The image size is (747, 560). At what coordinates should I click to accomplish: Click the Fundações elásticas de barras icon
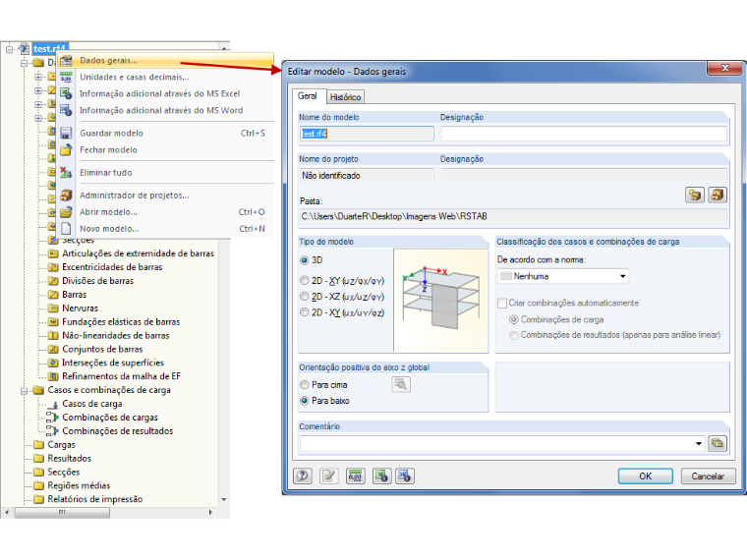(53, 322)
